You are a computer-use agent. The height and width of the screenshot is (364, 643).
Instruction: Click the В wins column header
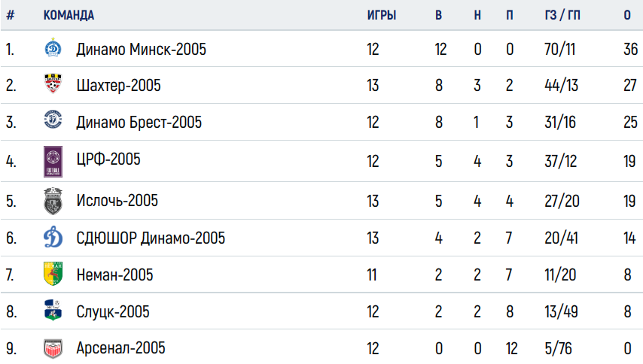coord(438,15)
